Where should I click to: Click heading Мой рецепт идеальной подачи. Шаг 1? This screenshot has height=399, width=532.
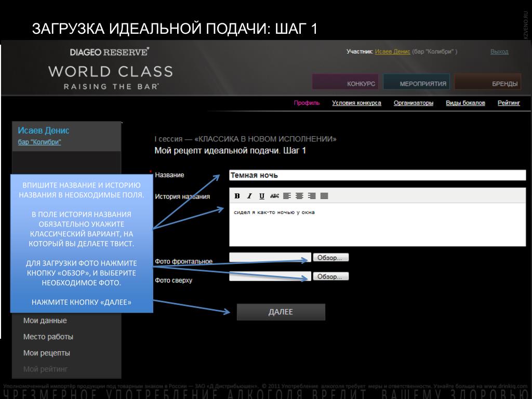(230, 151)
